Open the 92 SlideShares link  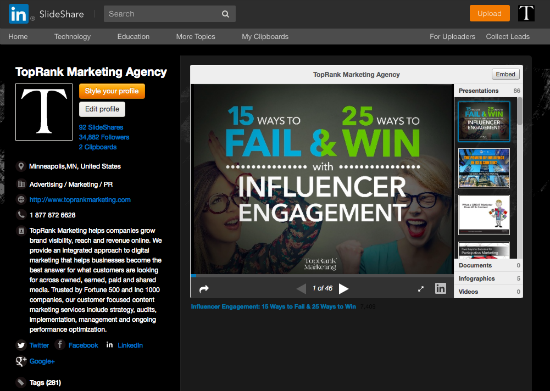point(101,127)
